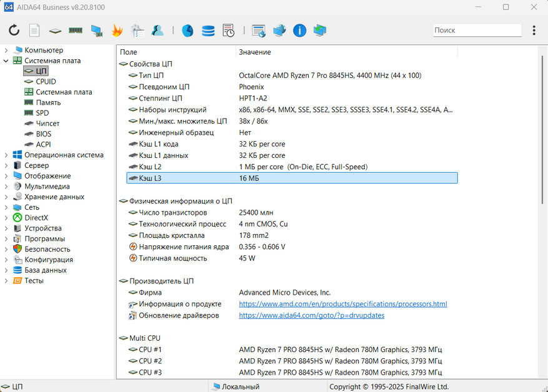Click the Refresh toolbar icon
Image resolution: width=548 pixels, height=392 pixels.
point(14,31)
